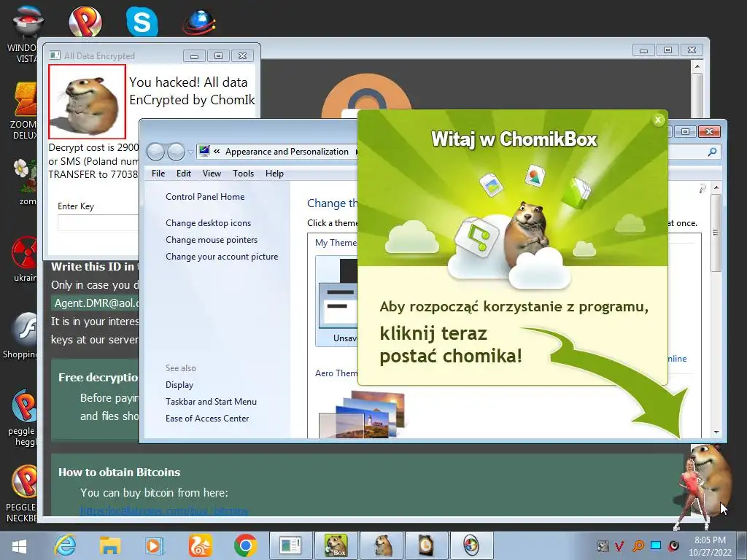Image resolution: width=747 pixels, height=560 pixels.
Task: Click the scroll up arrow in Personalization
Action: pyautogui.click(x=716, y=187)
